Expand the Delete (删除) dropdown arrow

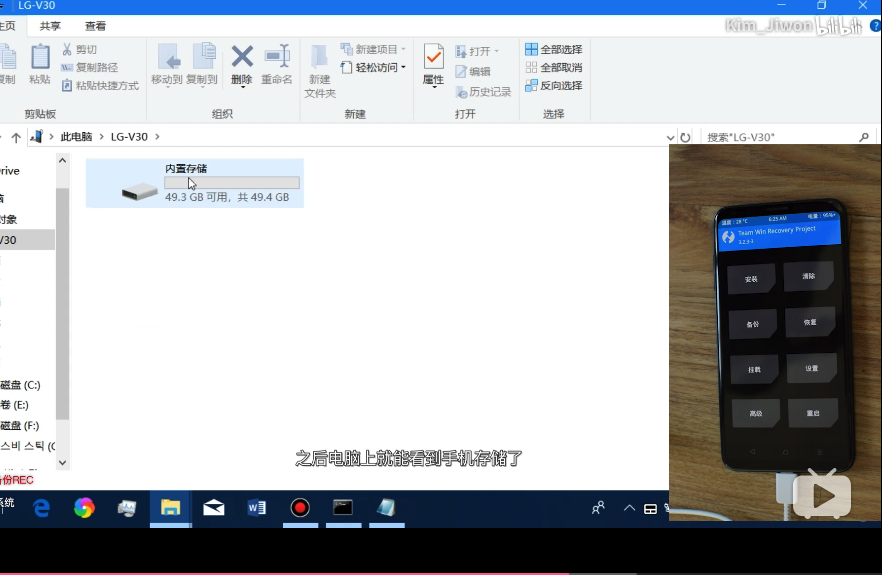coord(242,87)
